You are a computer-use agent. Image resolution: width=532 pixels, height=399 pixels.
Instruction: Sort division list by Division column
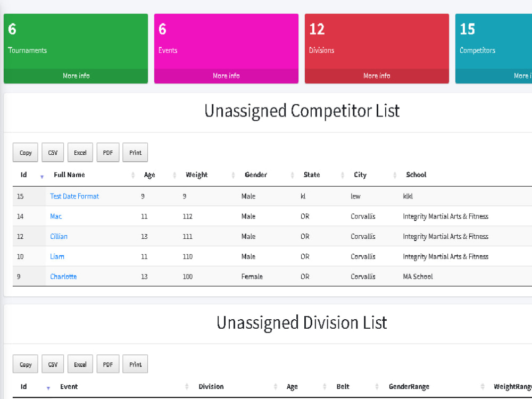coord(235,386)
